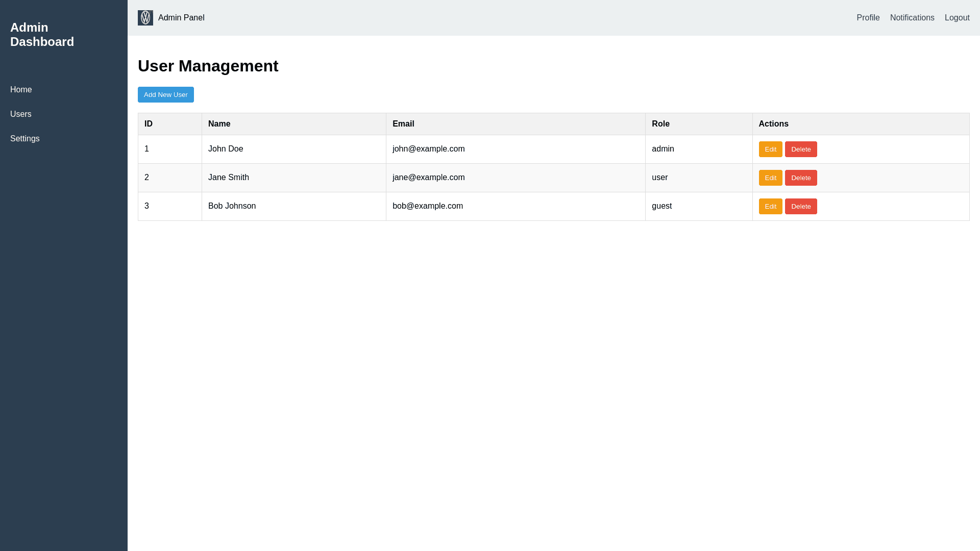The width and height of the screenshot is (980, 551).
Task: Click the Admin Panel header text
Action: (x=181, y=18)
